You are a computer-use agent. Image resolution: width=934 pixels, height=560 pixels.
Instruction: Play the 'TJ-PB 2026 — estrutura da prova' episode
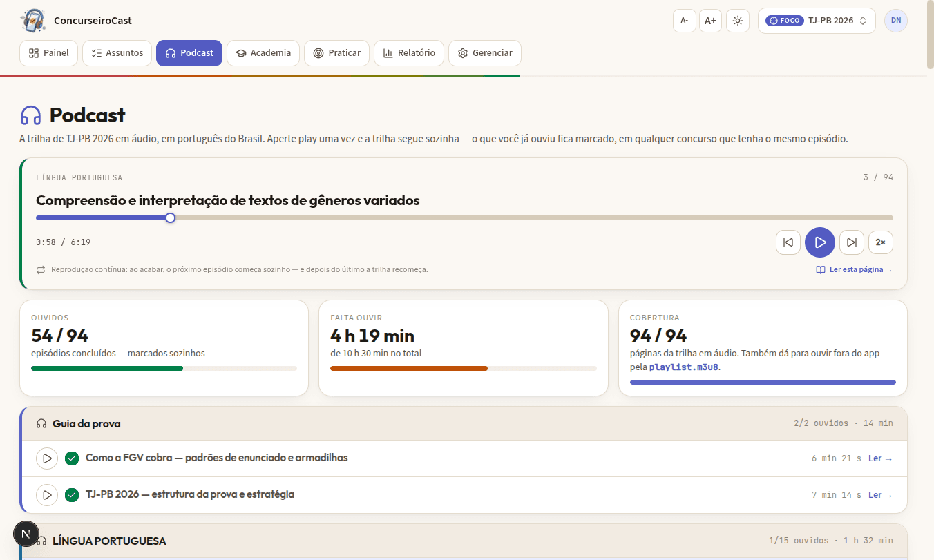[46, 495]
